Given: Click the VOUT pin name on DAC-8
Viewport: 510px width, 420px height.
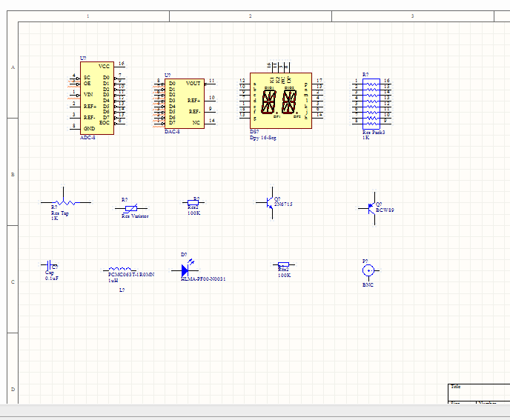Looking at the screenshot, I should 193,83.
